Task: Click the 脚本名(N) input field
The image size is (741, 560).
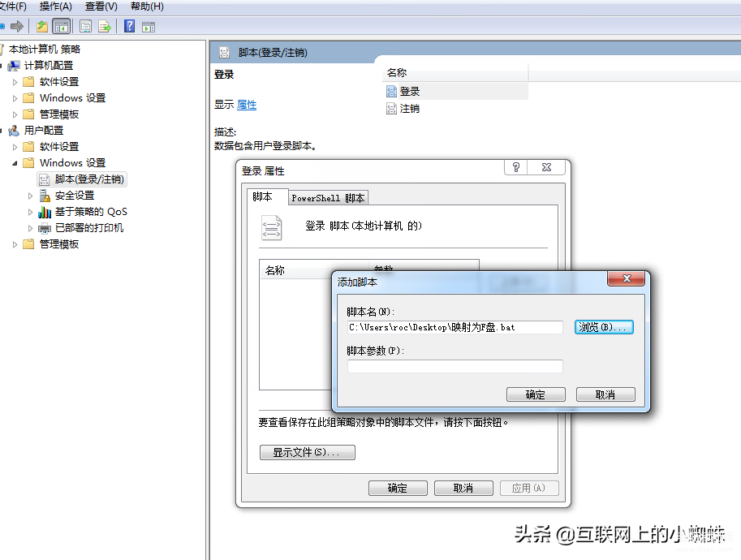Action: pyautogui.click(x=455, y=327)
